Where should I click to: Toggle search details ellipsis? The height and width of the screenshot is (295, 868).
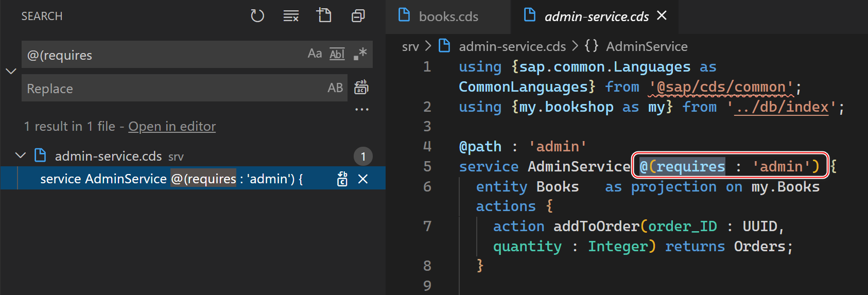click(362, 109)
